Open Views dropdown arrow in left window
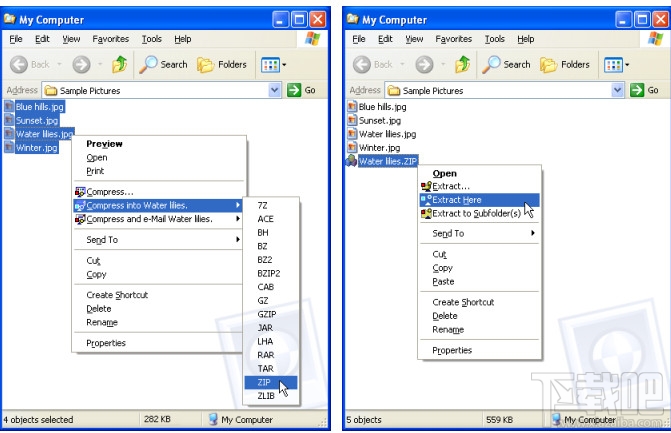Viewport: 671px width, 433px height. [284, 65]
